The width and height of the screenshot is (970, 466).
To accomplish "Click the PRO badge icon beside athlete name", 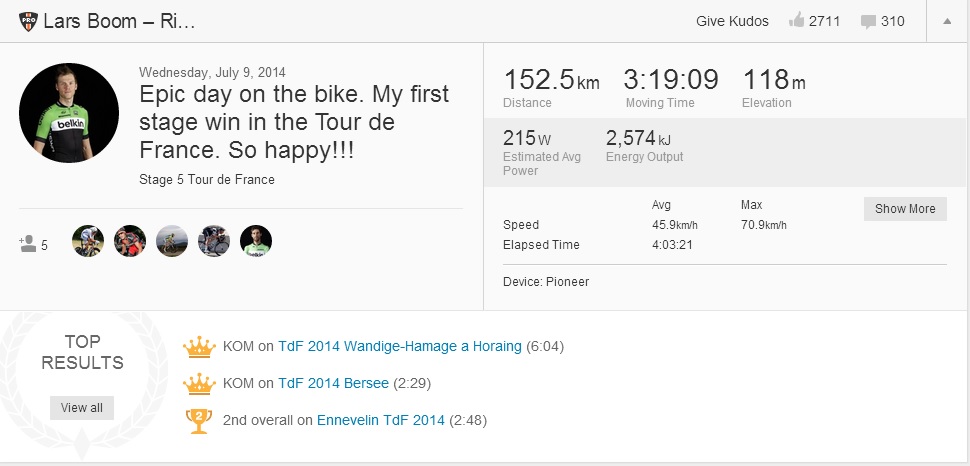I will [x=28, y=21].
